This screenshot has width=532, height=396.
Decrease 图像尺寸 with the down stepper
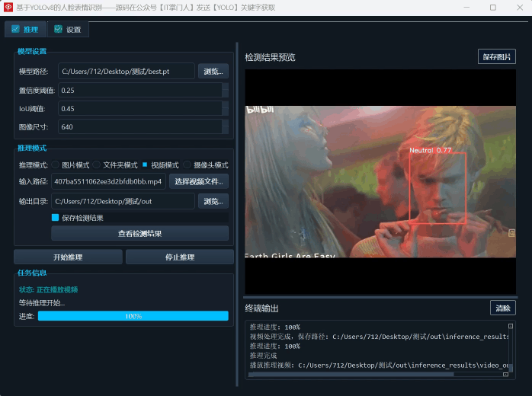(226, 130)
